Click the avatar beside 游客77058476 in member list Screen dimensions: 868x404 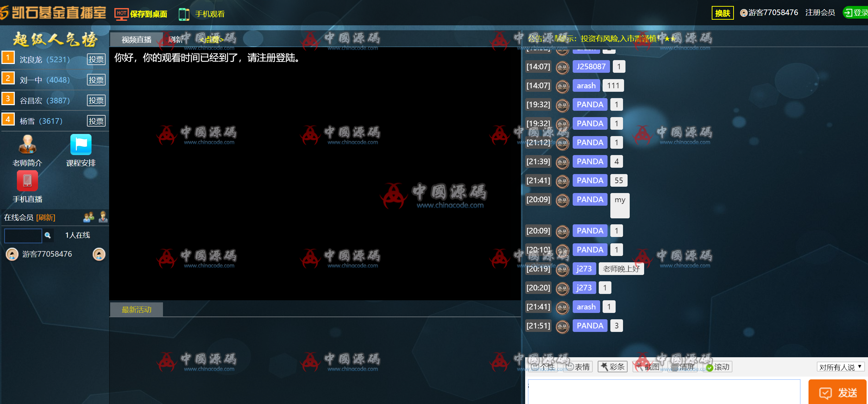tap(12, 254)
